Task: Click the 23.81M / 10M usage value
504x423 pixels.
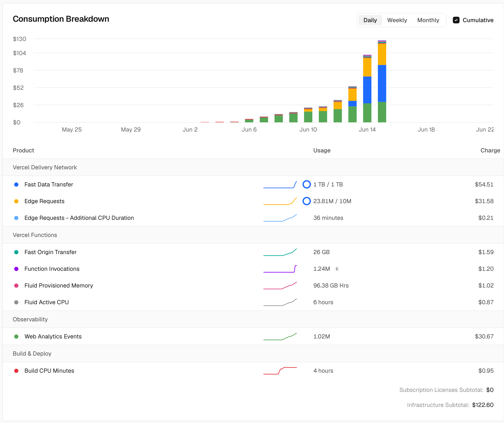Action: pos(332,201)
